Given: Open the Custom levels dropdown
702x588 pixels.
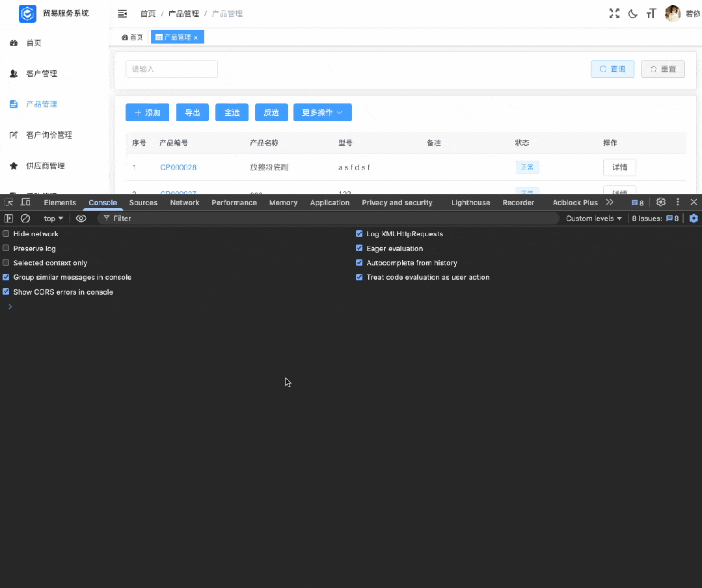Looking at the screenshot, I should coord(593,219).
